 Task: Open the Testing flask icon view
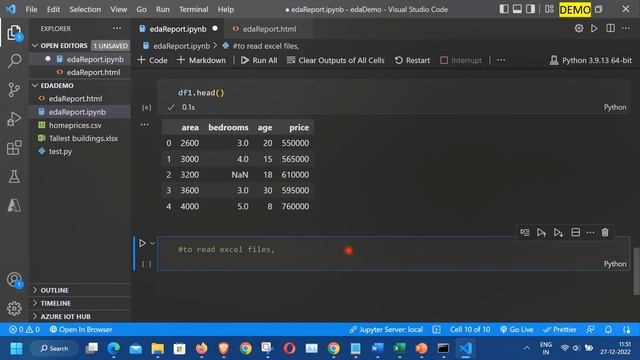click(x=14, y=176)
